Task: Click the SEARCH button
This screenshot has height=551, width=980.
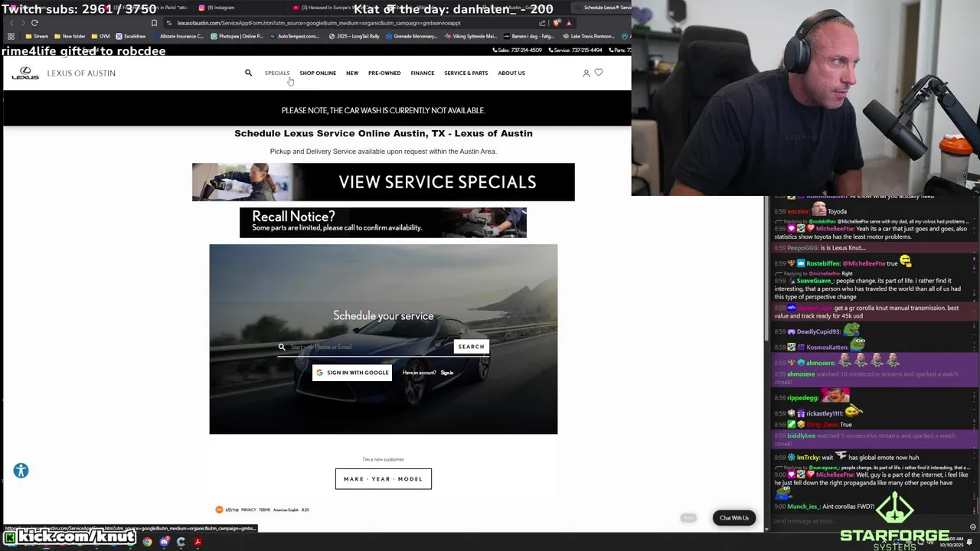Action: coord(471,347)
